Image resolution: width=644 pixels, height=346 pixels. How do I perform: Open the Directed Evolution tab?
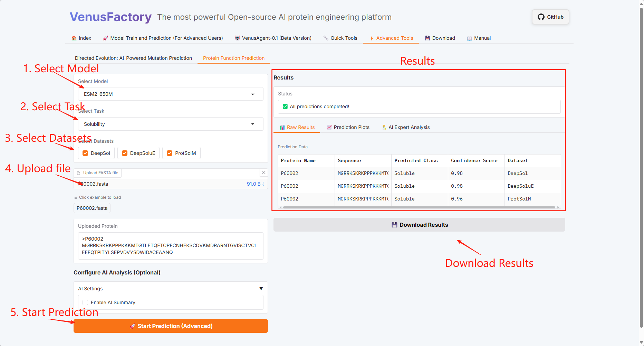[x=133, y=58]
